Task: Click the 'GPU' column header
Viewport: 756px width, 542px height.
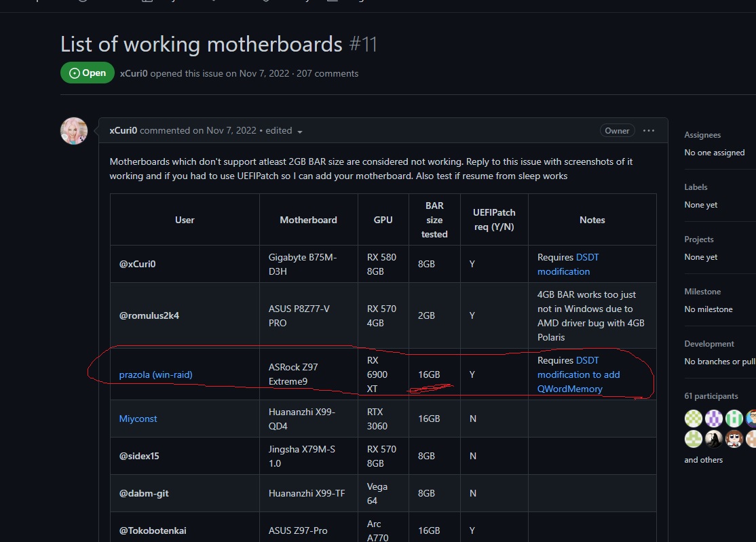Action: pyautogui.click(x=383, y=220)
